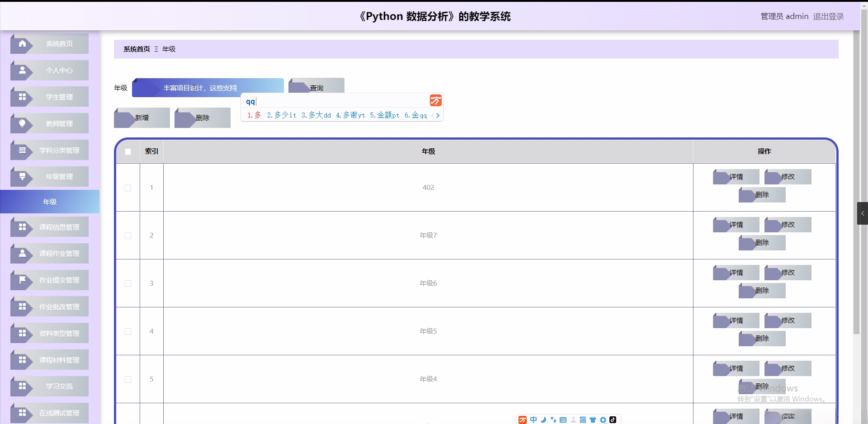Open IME settings with the gear icon
This screenshot has width=868, height=424.
603,420
